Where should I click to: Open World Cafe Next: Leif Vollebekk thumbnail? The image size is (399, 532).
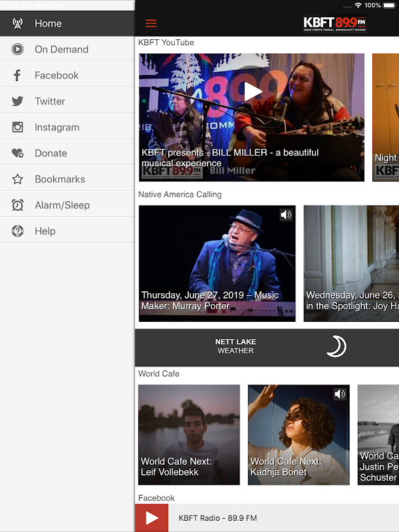click(189, 434)
